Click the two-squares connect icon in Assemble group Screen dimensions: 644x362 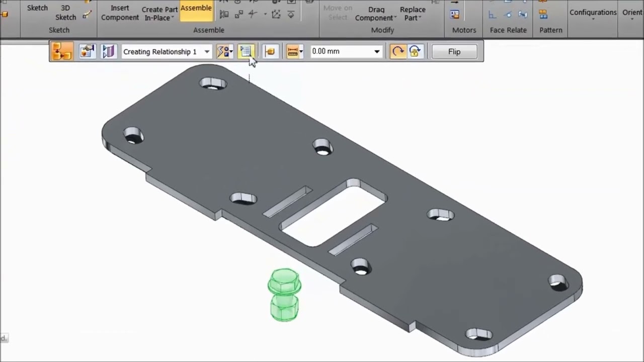[238, 15]
